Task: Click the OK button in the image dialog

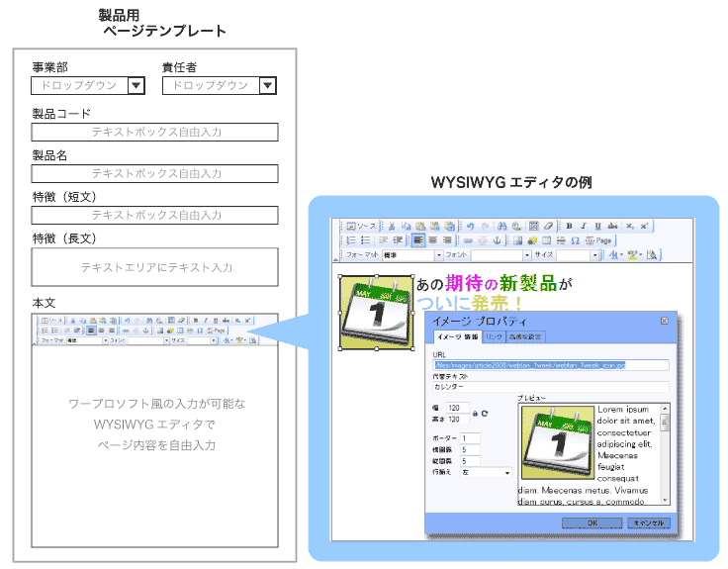Action: coord(591,523)
